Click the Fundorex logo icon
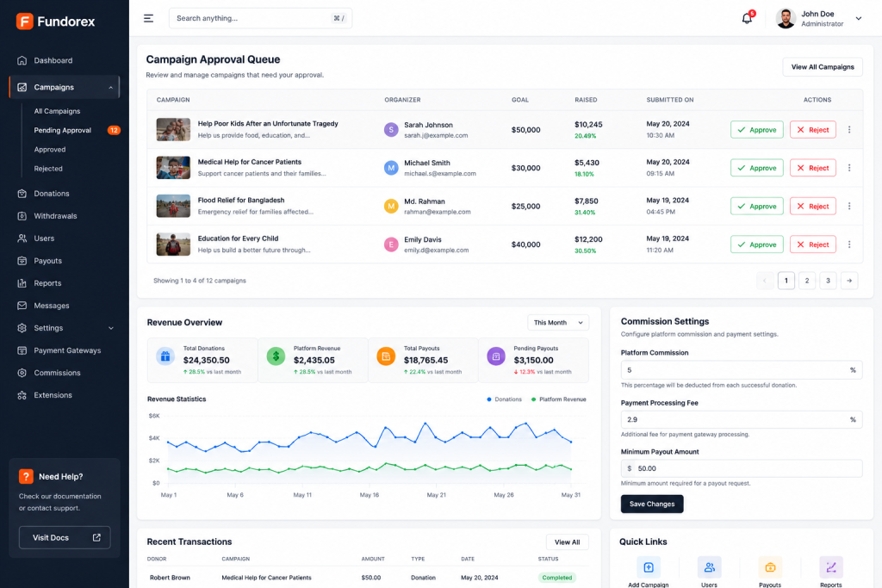 (24, 22)
